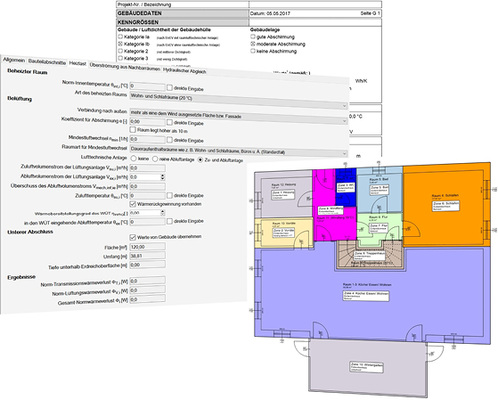The height and width of the screenshot is (400, 498).
Task: Open the Allgemein tab
Action: point(14,60)
